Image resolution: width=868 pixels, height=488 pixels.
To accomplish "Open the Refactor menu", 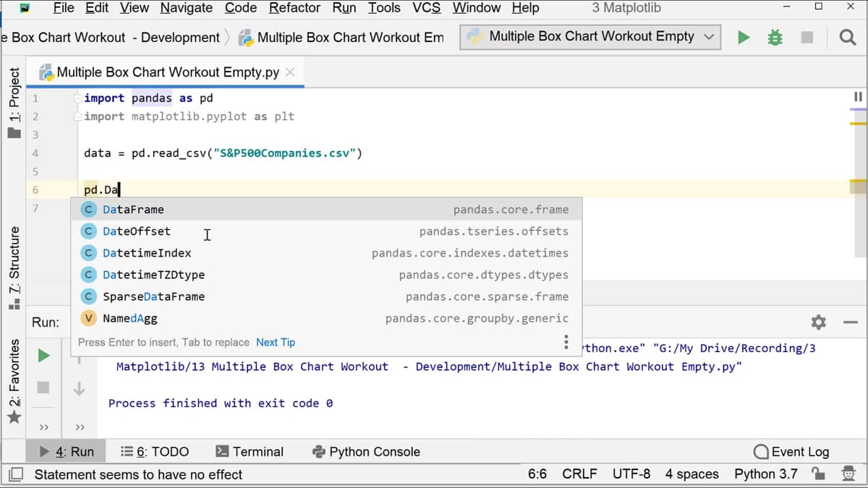I will (x=294, y=8).
